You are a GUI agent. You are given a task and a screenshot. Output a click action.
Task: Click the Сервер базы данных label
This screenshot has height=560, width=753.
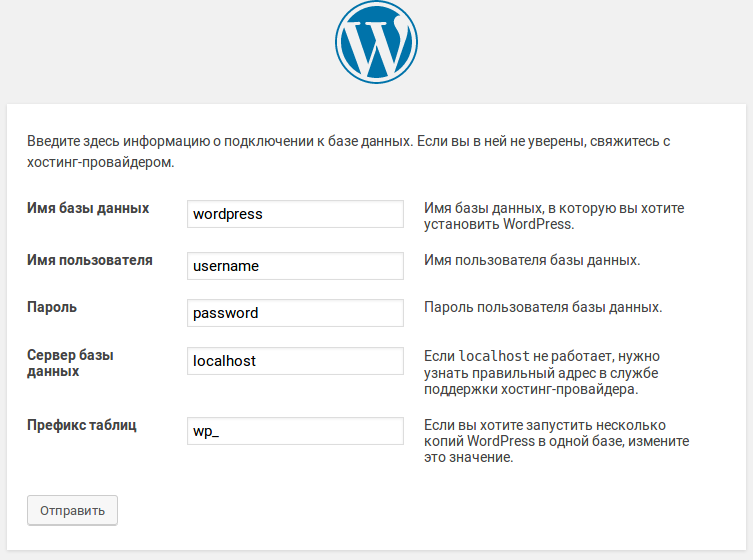pyautogui.click(x=70, y=363)
